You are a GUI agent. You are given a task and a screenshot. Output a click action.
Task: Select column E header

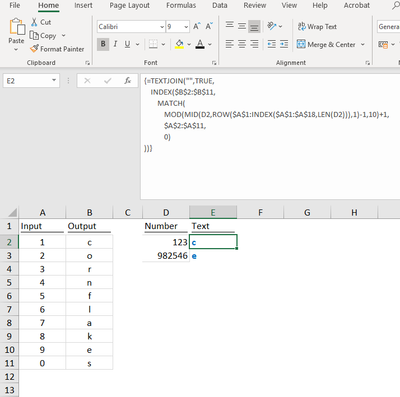pos(213,212)
